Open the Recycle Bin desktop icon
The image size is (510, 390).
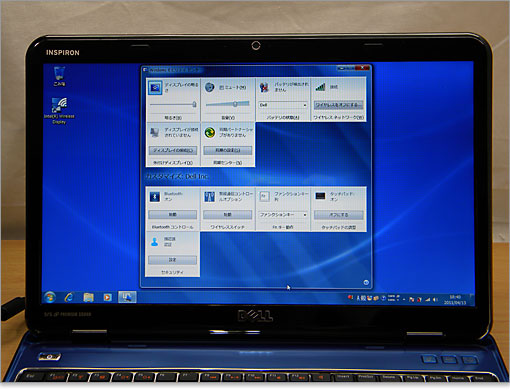59,76
